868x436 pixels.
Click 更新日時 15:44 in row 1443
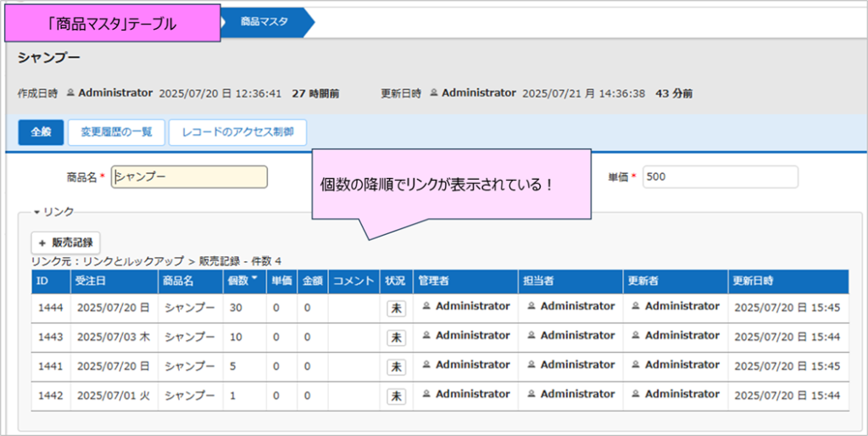pos(787,338)
